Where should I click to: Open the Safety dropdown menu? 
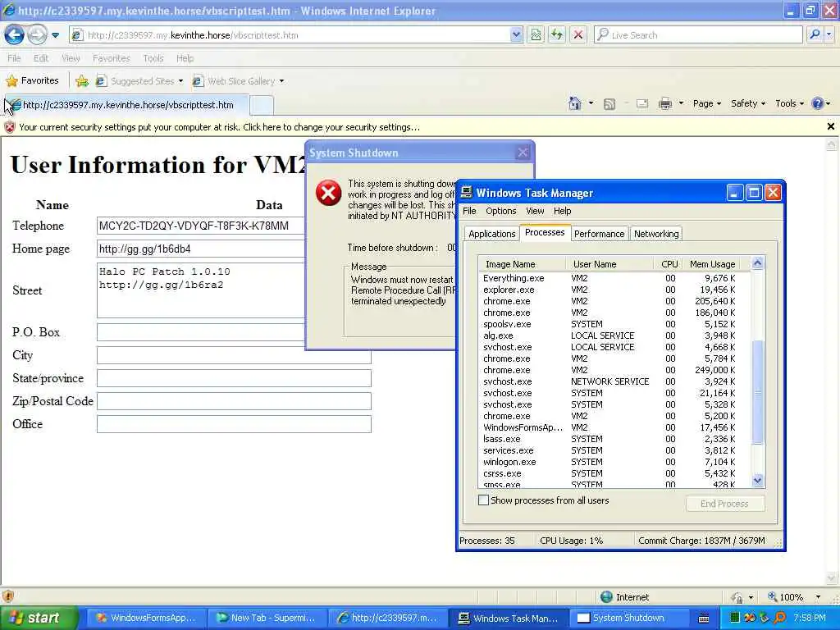click(748, 103)
